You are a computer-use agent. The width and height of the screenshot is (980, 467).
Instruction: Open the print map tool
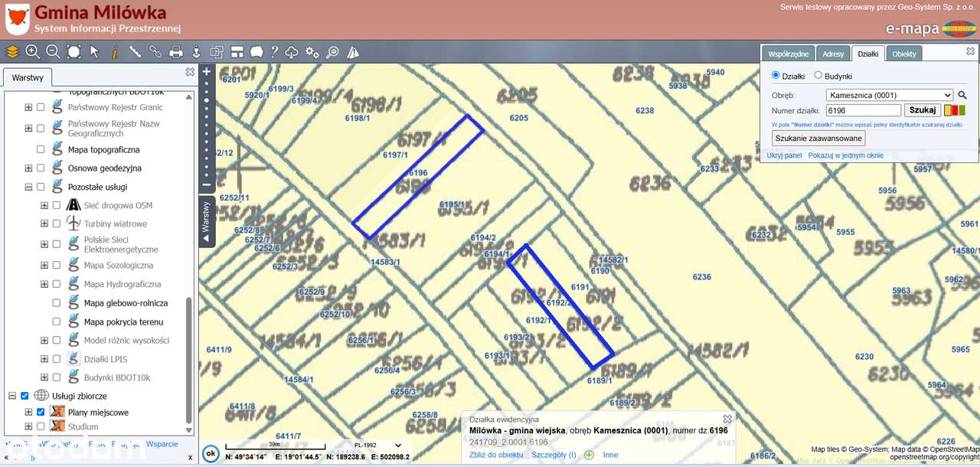pos(176,52)
